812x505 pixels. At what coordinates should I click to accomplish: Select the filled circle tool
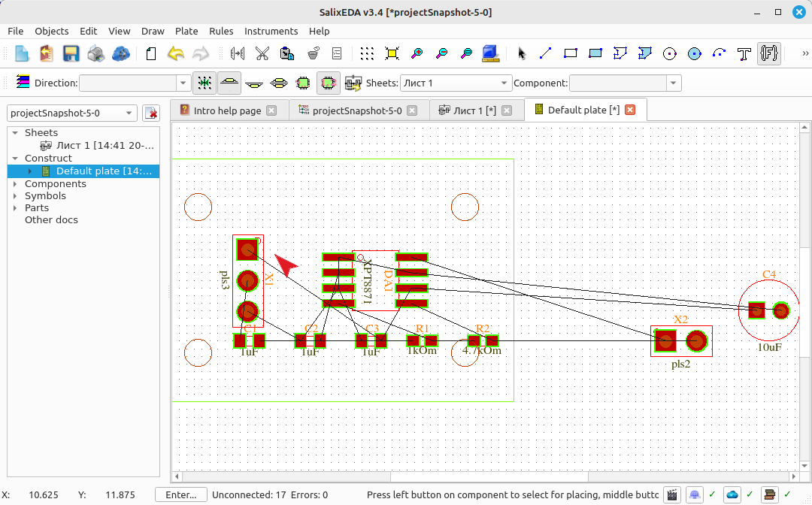pyautogui.click(x=695, y=53)
